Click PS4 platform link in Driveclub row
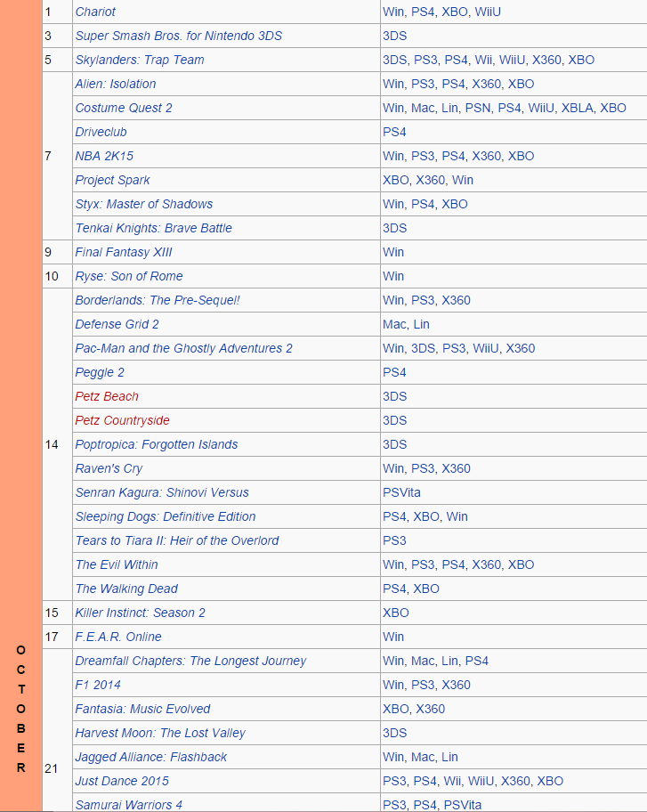The width and height of the screenshot is (647, 812). (394, 132)
